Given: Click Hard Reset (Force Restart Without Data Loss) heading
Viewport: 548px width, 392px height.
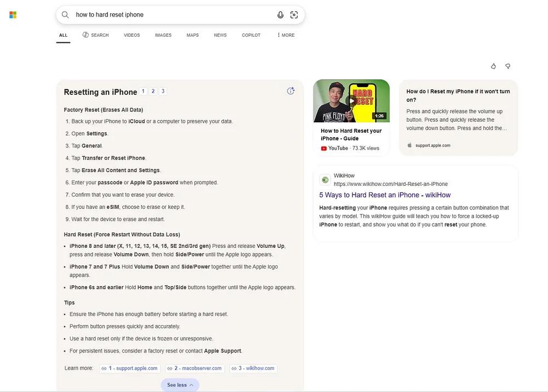Looking at the screenshot, I should pos(122,234).
